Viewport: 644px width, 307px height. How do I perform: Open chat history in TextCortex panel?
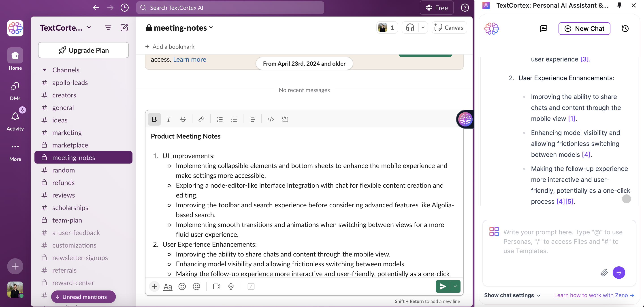625,28
